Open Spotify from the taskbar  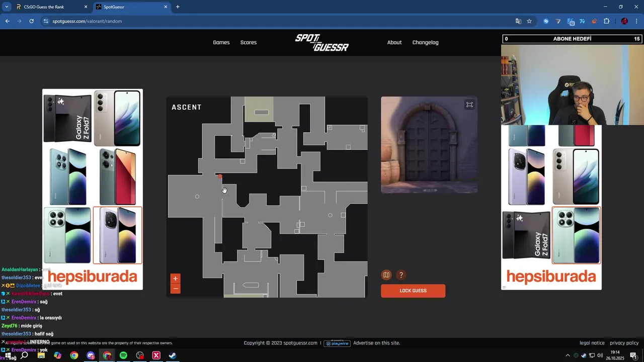click(123, 355)
